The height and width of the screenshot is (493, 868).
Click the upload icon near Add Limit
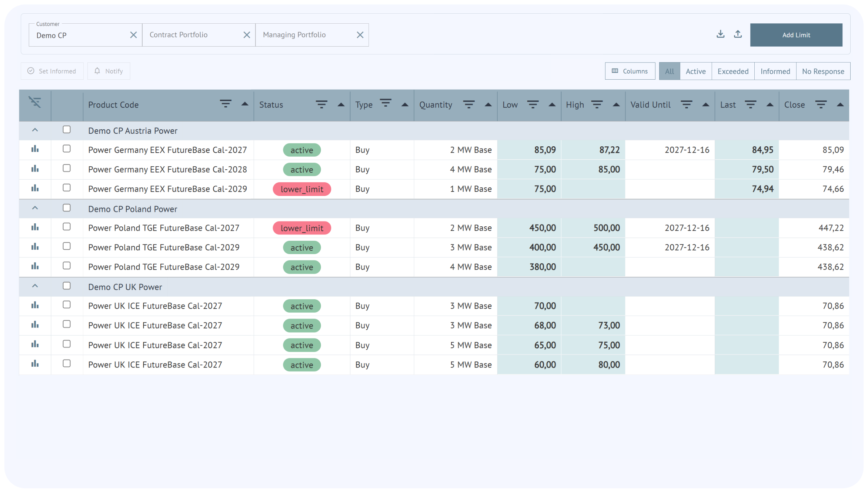(738, 34)
